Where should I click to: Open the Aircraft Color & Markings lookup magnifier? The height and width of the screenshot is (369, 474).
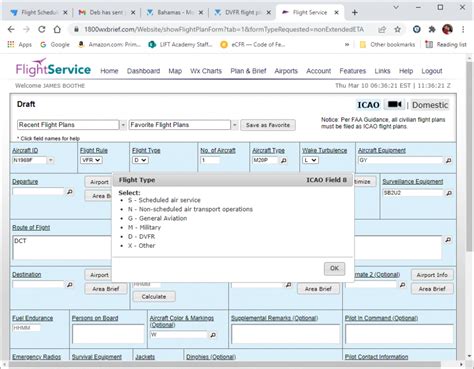coord(213,335)
